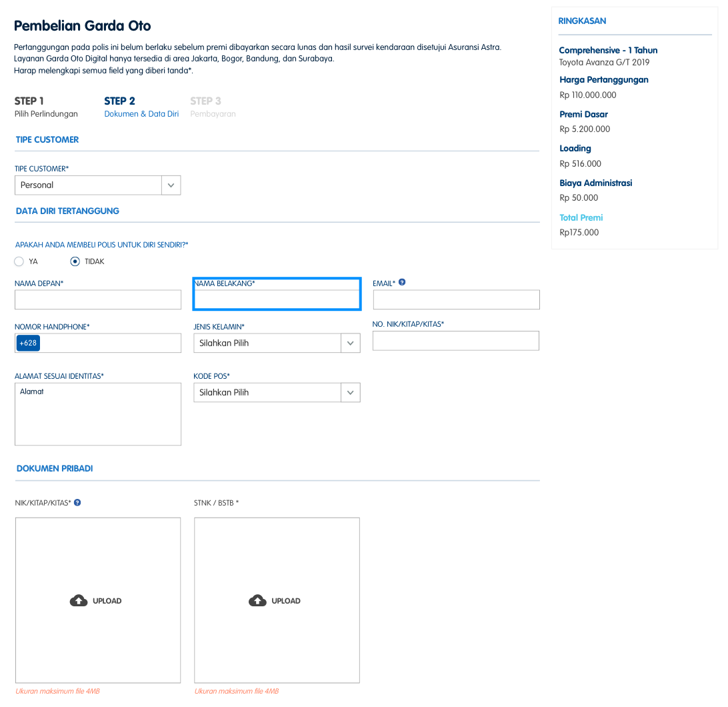728x707 pixels.
Task: Select STEP 2 Dokumen & Data Diri
Action: 141,107
